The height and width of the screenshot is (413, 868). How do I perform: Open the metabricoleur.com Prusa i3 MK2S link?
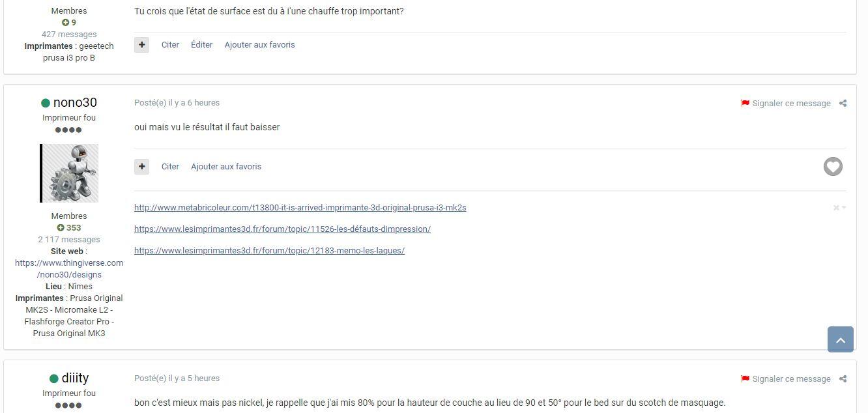tap(300, 208)
